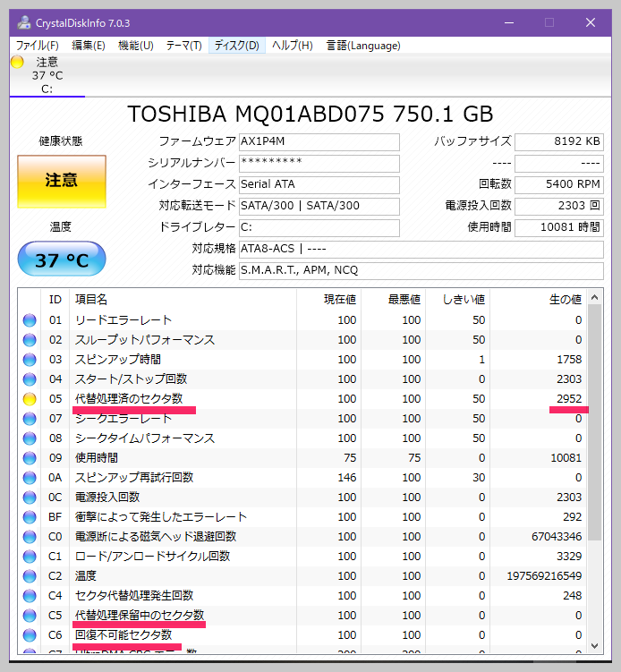Open the ディスク(D) menu

click(x=236, y=46)
